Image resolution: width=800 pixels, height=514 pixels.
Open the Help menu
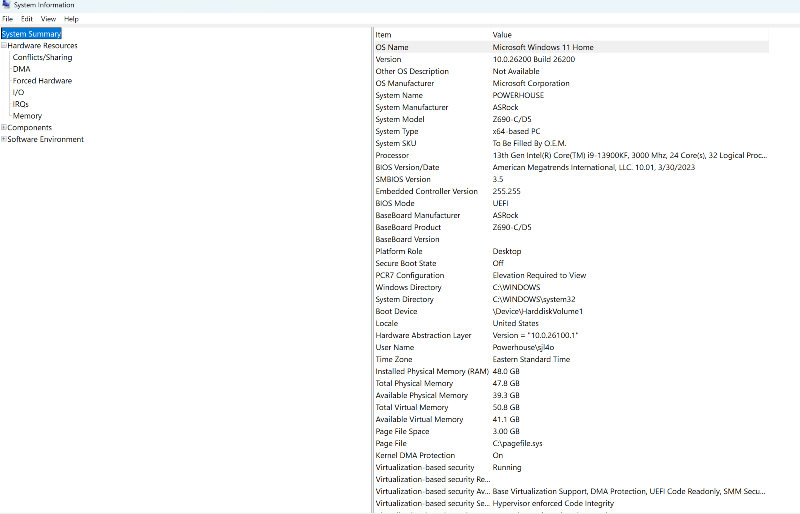[x=71, y=19]
